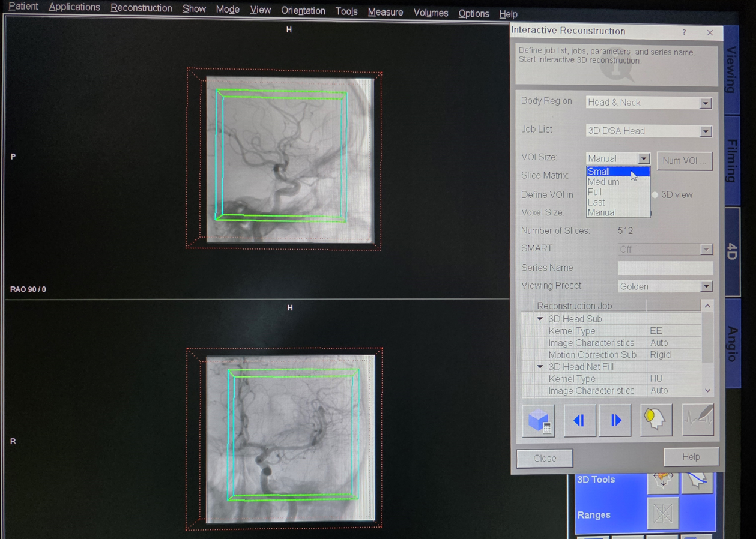The image size is (756, 539).
Task: Click the head volume preview icon
Action: click(x=655, y=420)
